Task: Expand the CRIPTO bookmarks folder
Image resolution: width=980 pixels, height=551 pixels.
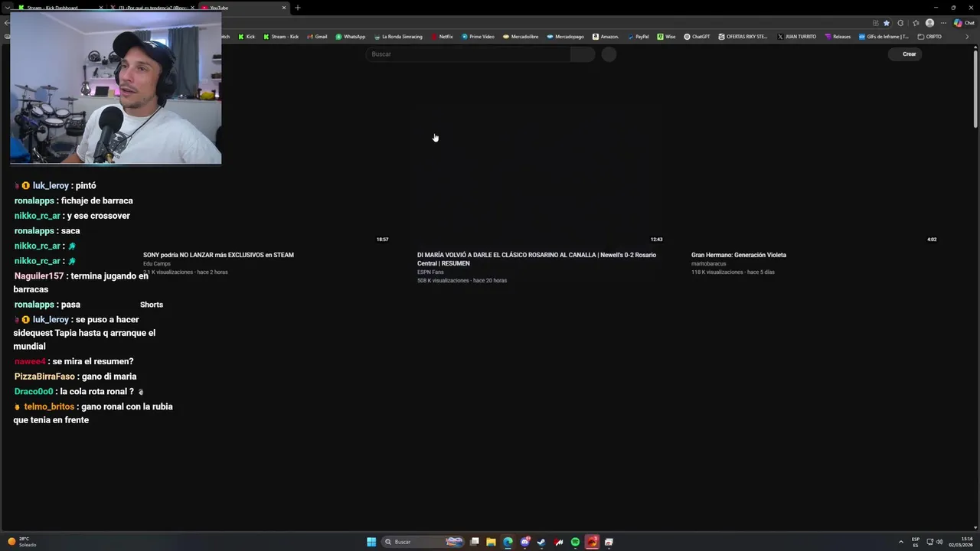Action: (929, 37)
